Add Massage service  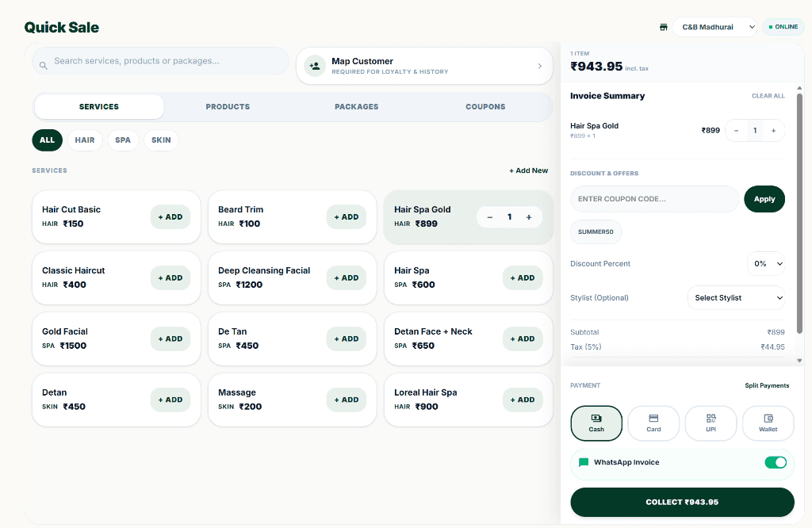pos(347,400)
